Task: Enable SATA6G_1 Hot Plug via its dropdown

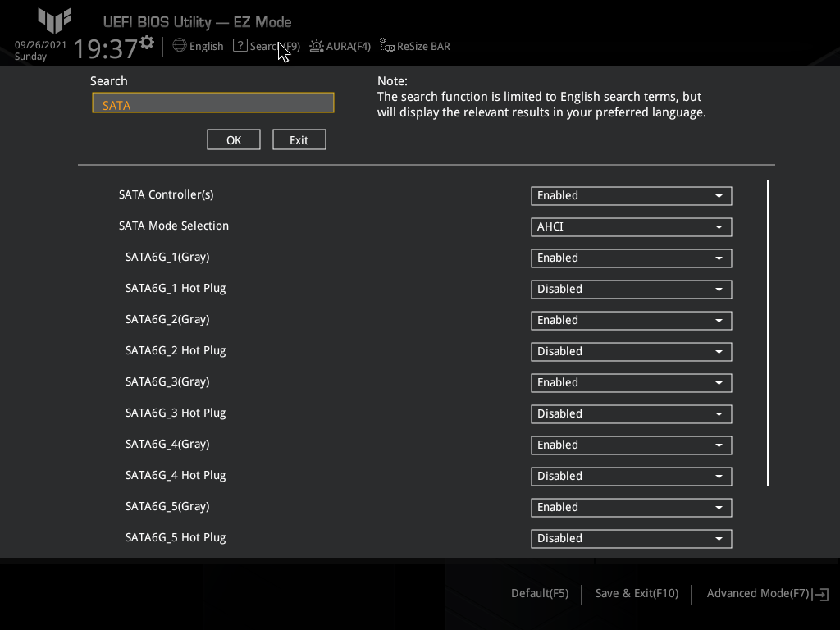Action: (631, 290)
